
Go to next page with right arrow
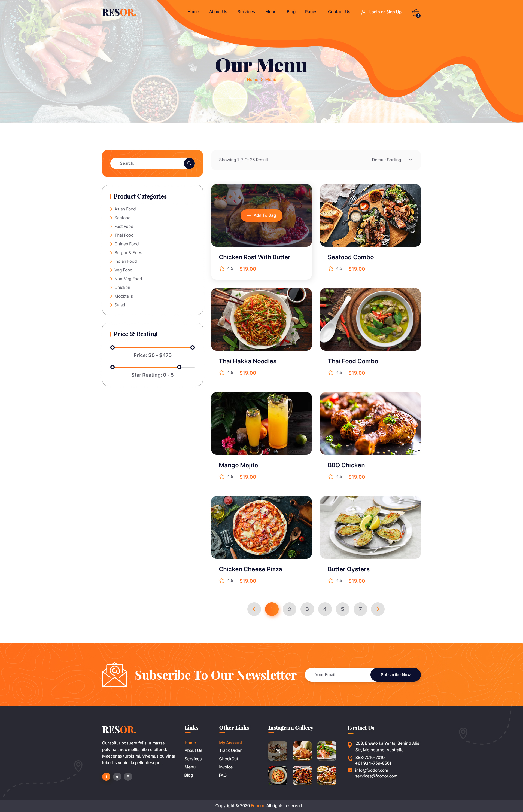point(378,609)
